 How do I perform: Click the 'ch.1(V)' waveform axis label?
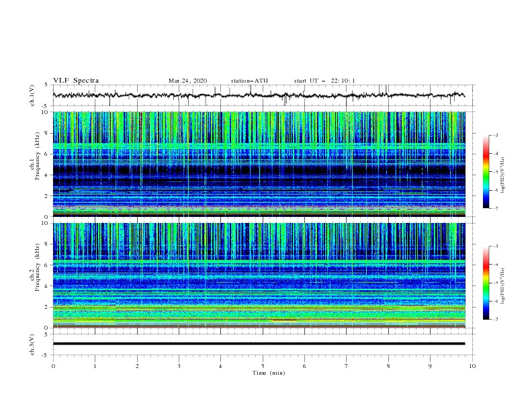click(x=32, y=95)
